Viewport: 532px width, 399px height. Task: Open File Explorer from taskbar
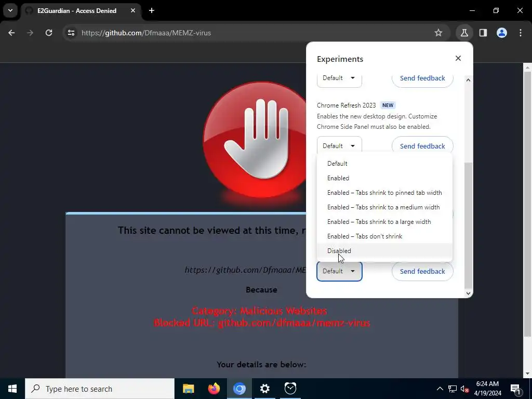coord(188,389)
